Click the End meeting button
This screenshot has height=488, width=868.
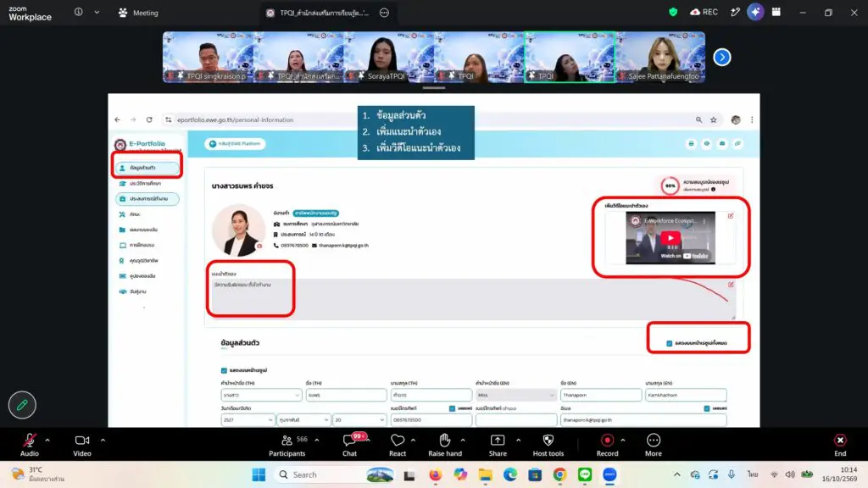[x=840, y=445]
